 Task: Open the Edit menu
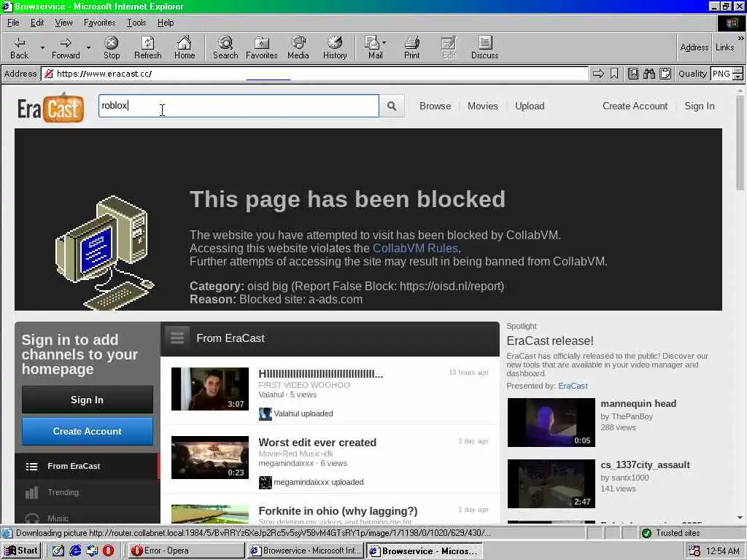click(x=37, y=23)
